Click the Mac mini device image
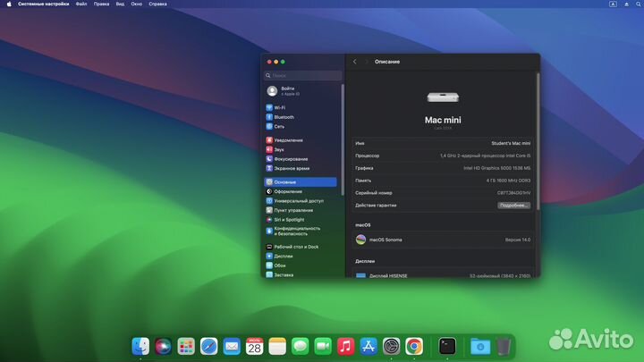Screen dimensions: 644x362 pyautogui.click(x=443, y=97)
